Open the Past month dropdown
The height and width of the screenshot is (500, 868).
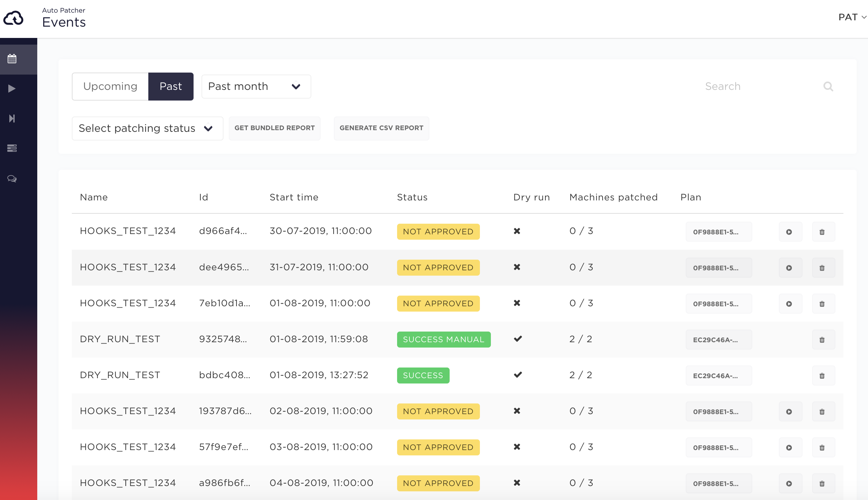(256, 87)
